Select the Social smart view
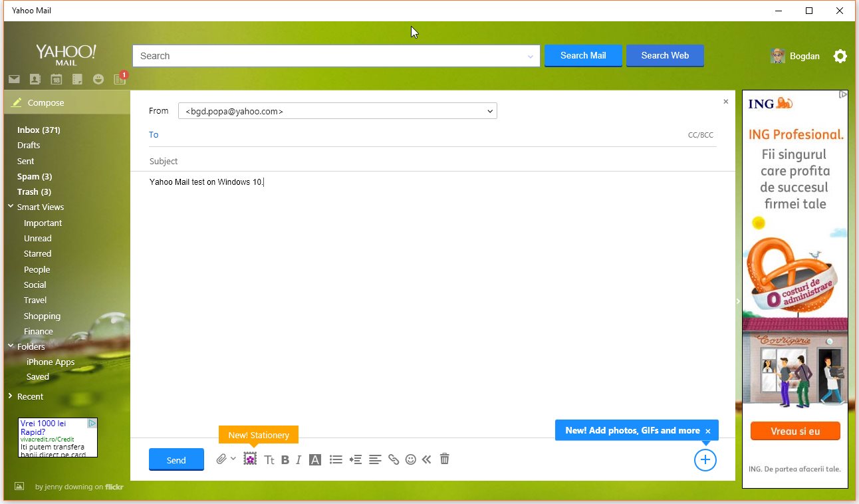This screenshot has width=859, height=504. (x=35, y=285)
